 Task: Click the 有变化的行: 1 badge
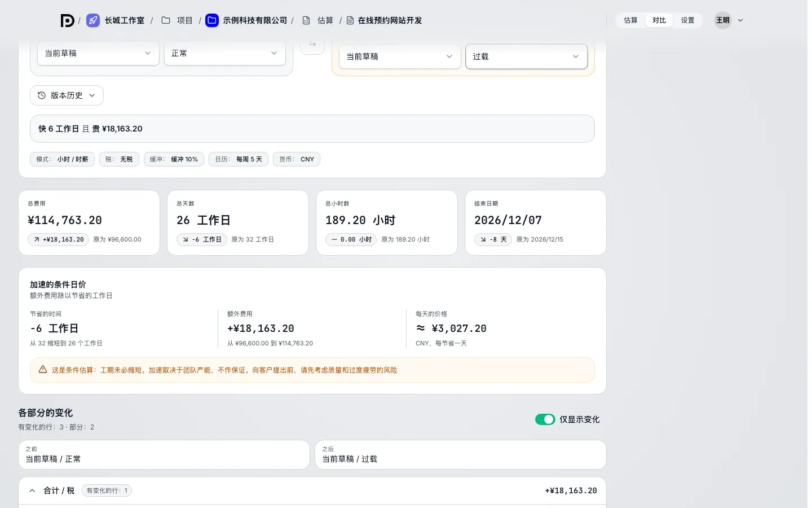pos(107,491)
